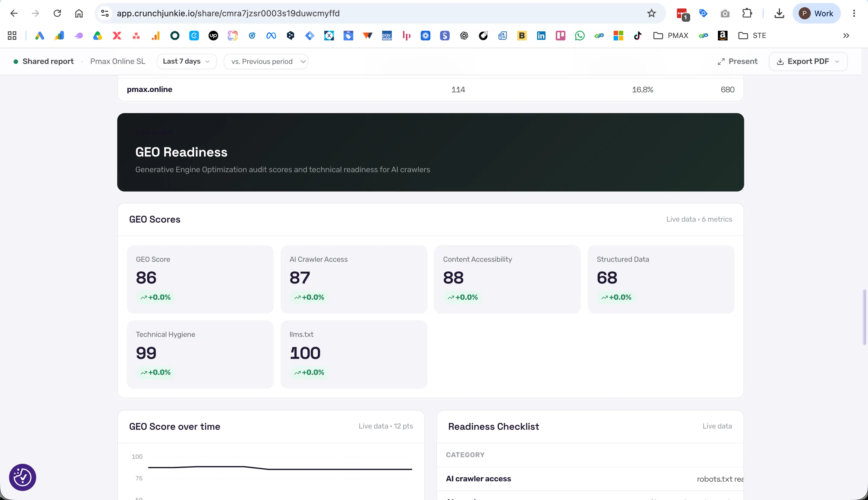Open the TikTok bookmark icon
Screen dimensions: 868x500
click(x=637, y=35)
